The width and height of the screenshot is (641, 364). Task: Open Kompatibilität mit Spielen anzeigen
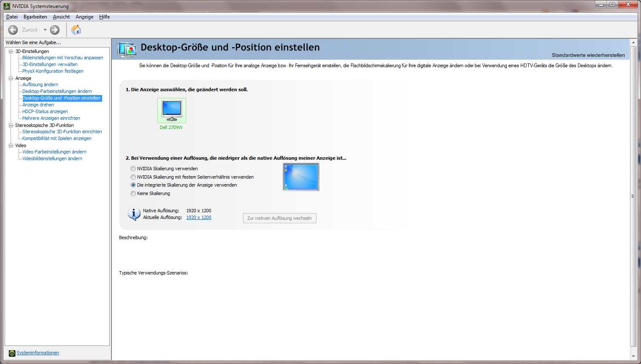[57, 138]
